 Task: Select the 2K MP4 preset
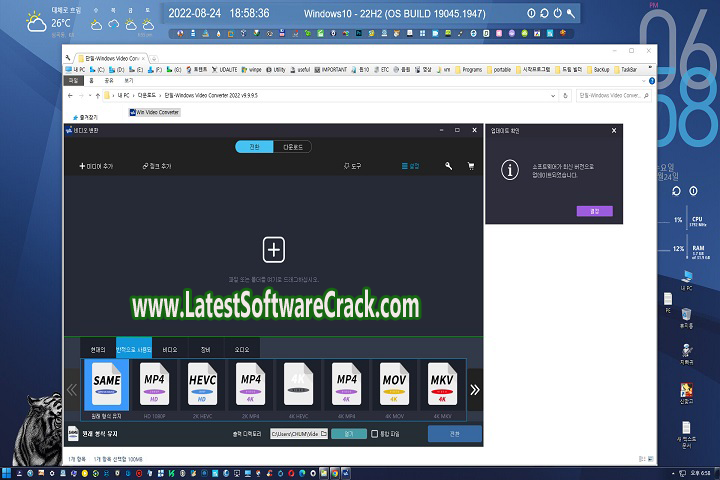[250, 385]
